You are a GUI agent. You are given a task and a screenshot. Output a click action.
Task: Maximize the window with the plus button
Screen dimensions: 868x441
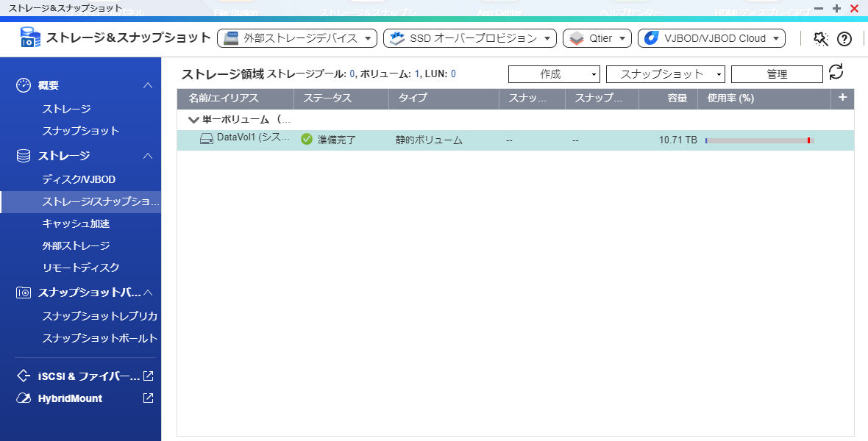tap(836, 9)
